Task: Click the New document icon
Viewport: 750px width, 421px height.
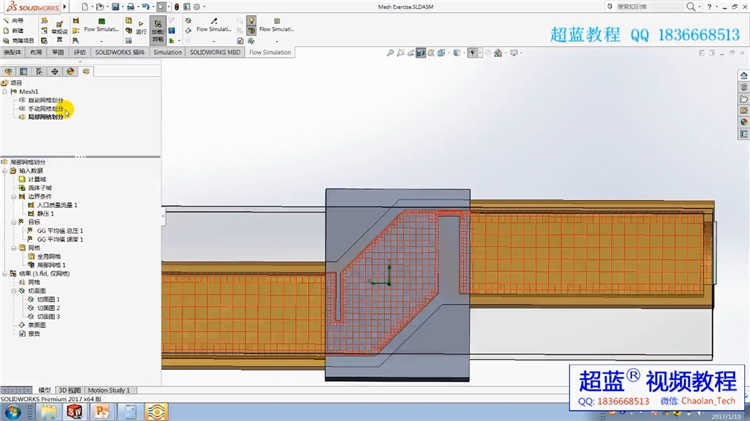Action: [85, 7]
